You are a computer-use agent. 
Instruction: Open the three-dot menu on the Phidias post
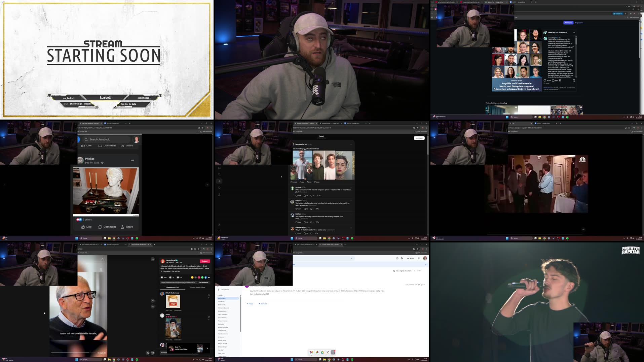(132, 161)
